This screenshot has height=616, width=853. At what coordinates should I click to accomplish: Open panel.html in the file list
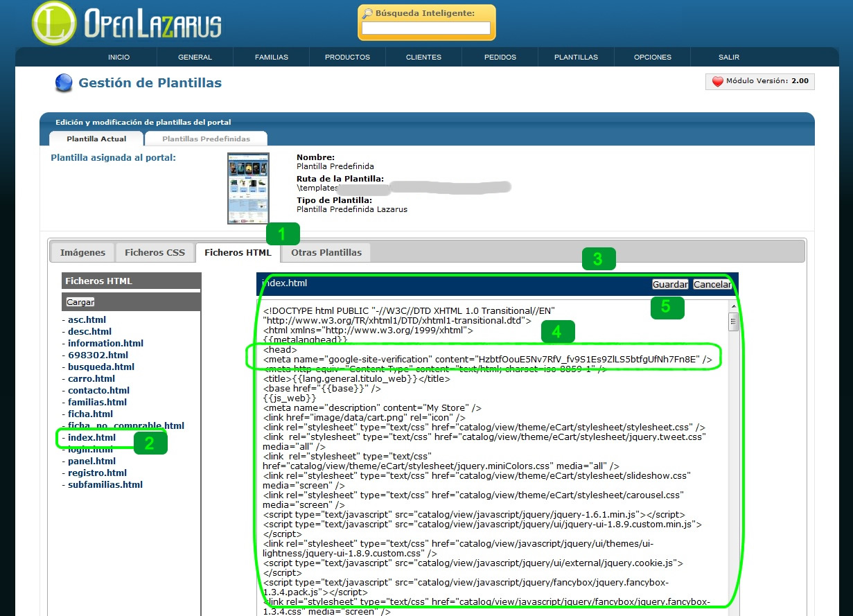(91, 461)
